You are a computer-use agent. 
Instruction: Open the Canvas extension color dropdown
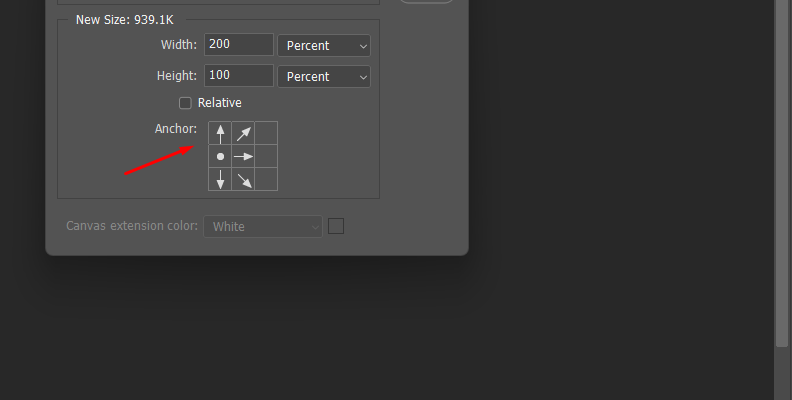pyautogui.click(x=263, y=226)
